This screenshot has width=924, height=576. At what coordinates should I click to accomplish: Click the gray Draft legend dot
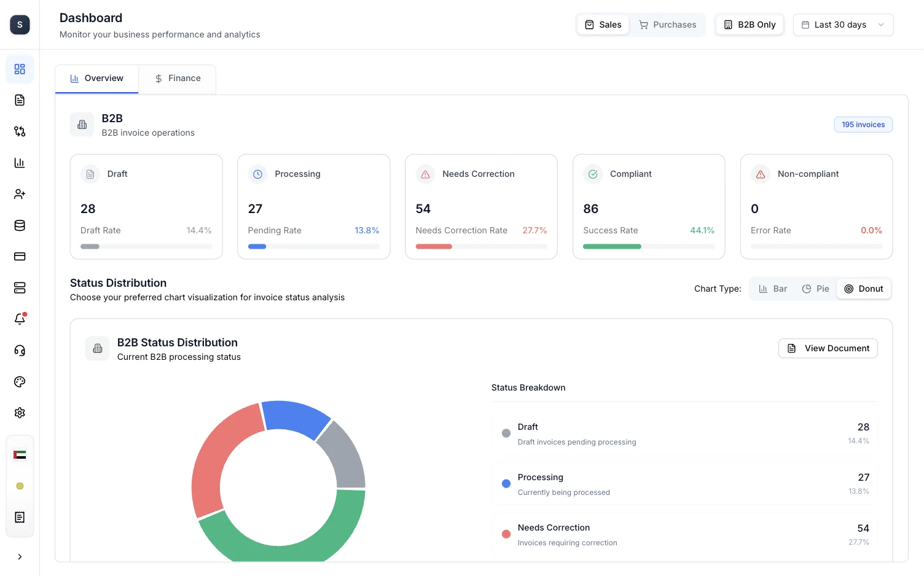point(506,434)
